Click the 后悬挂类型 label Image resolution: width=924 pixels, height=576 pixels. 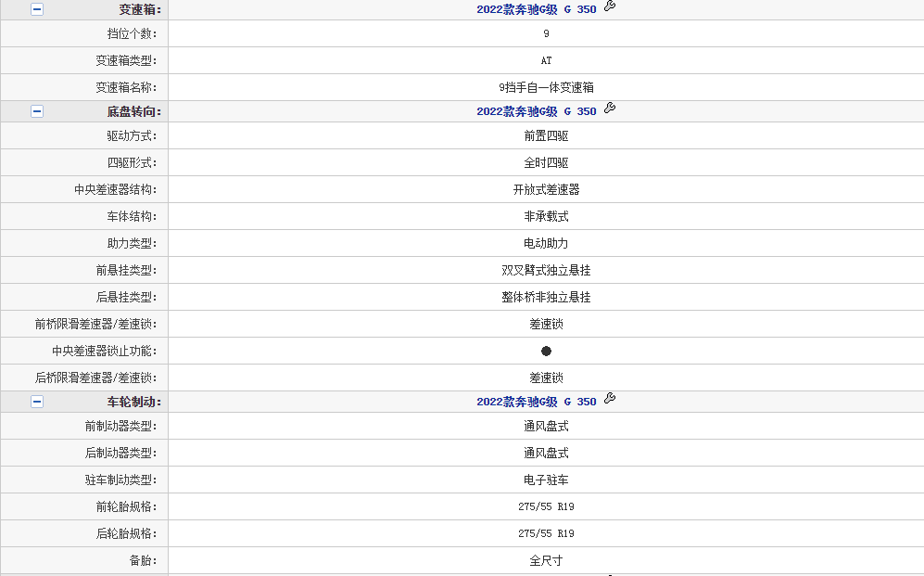(x=126, y=297)
